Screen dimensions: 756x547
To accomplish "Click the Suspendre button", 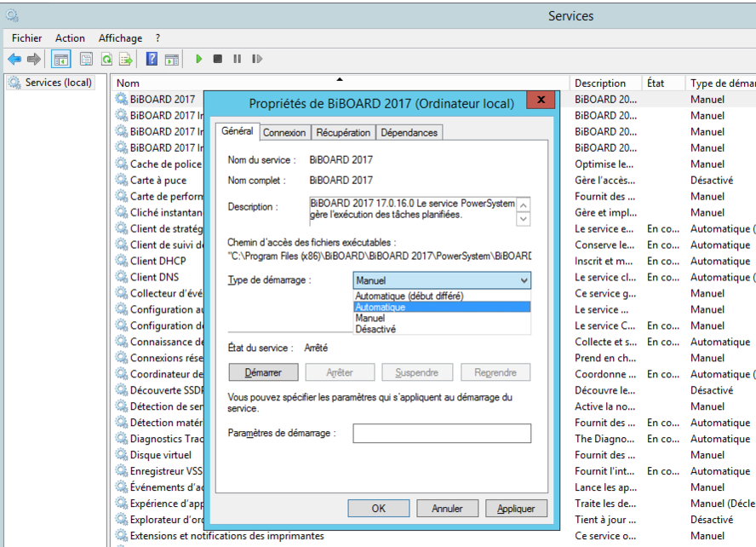I will pos(417,372).
